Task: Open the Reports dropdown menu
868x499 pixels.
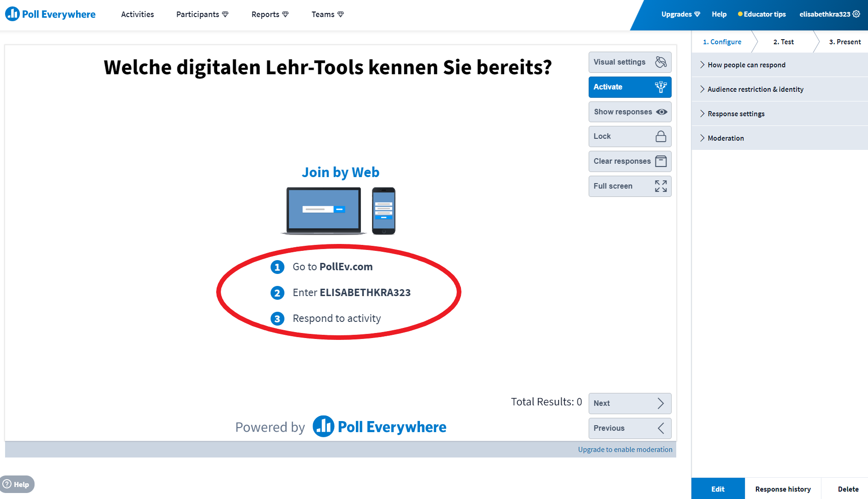Action: tap(270, 14)
